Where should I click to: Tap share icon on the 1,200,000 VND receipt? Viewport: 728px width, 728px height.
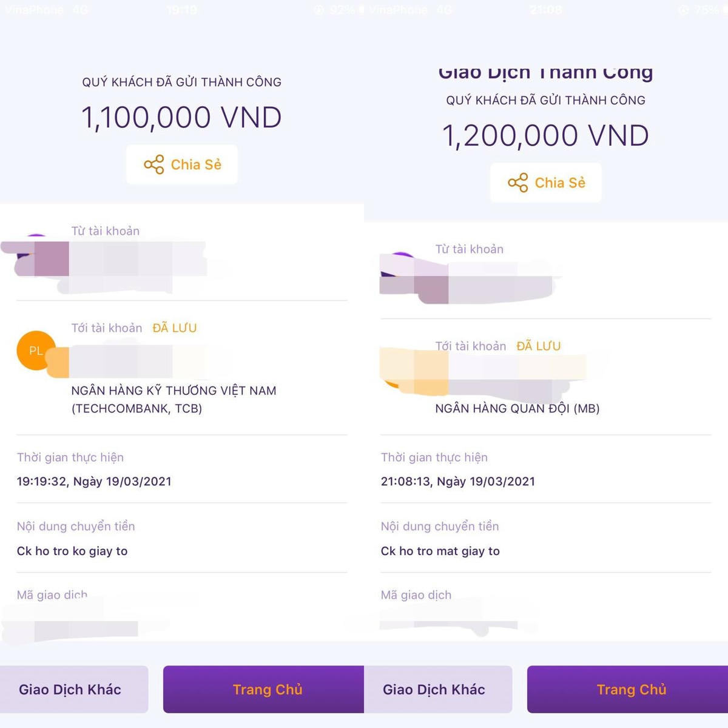518,183
